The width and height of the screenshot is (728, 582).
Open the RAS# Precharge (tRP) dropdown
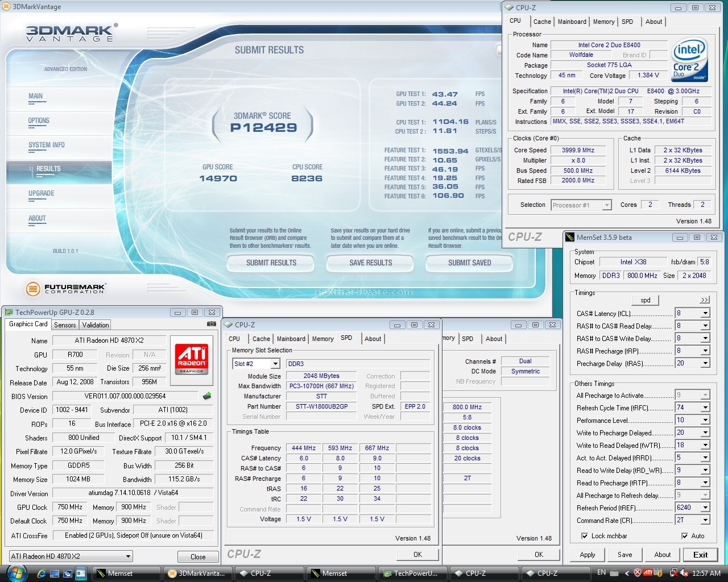[705, 351]
